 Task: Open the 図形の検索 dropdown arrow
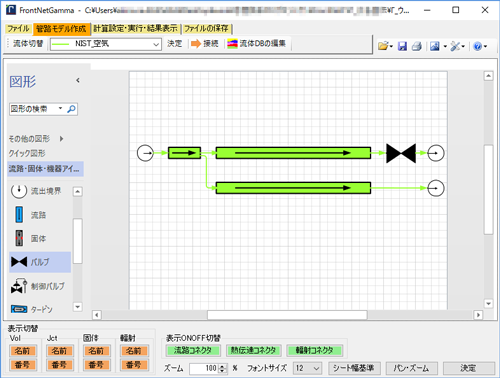coord(60,108)
